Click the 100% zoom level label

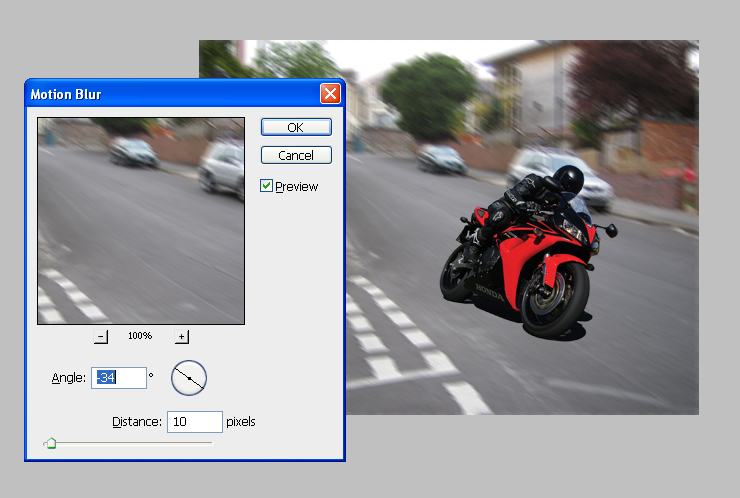[140, 336]
